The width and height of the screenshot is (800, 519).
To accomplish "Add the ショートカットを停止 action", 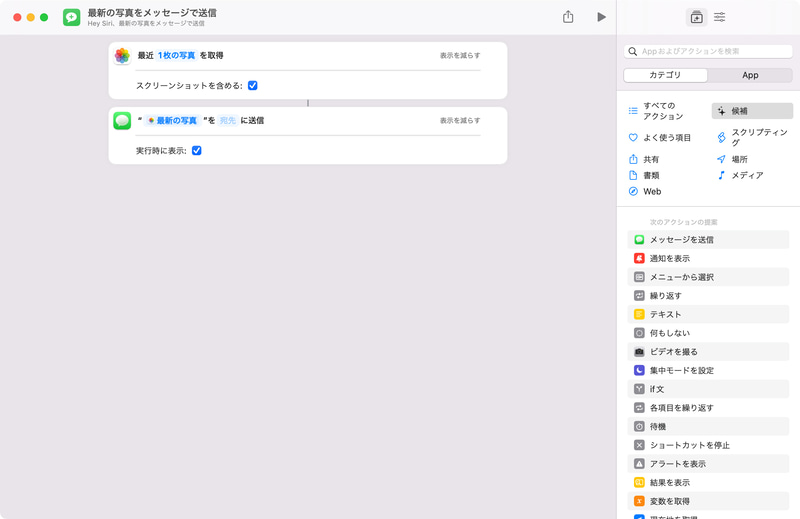I will coord(708,445).
